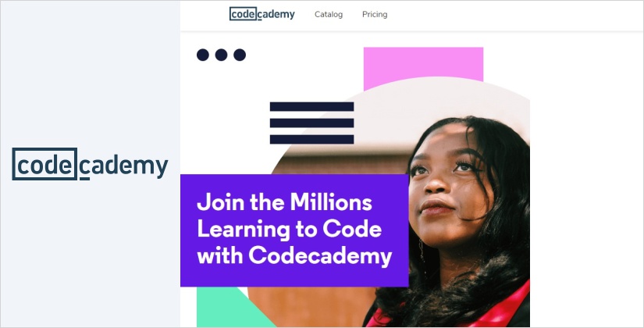Click the first dark dot icon

(203, 55)
